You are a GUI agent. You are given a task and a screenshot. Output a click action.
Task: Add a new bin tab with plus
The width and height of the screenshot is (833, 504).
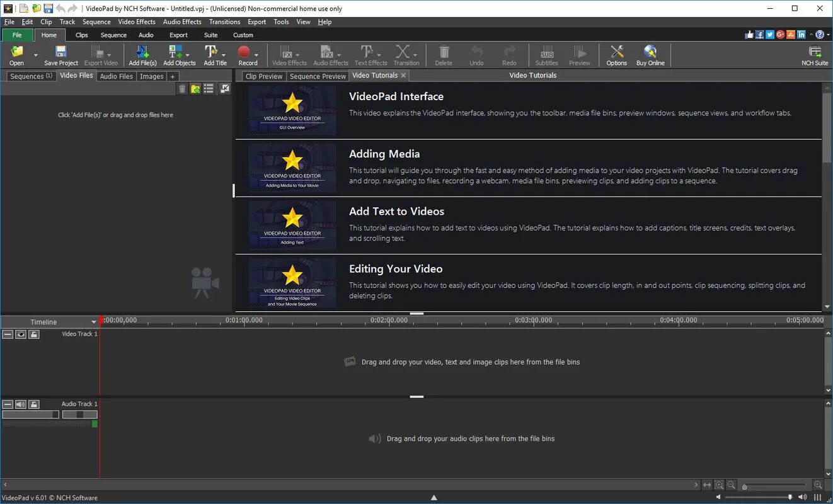(x=172, y=76)
